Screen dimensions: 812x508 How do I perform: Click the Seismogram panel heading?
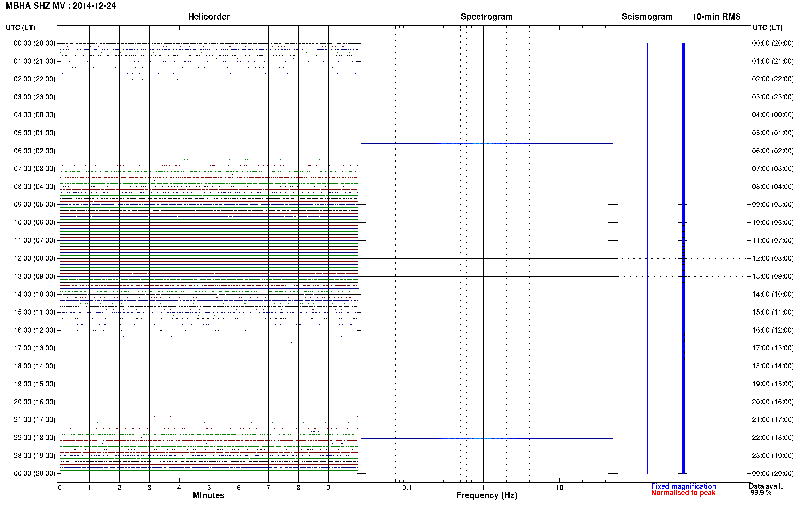click(x=647, y=16)
